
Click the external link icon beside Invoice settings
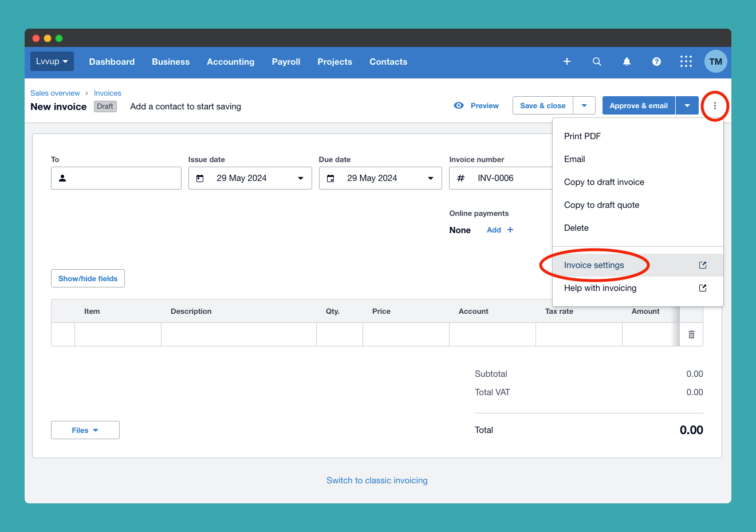tap(702, 265)
